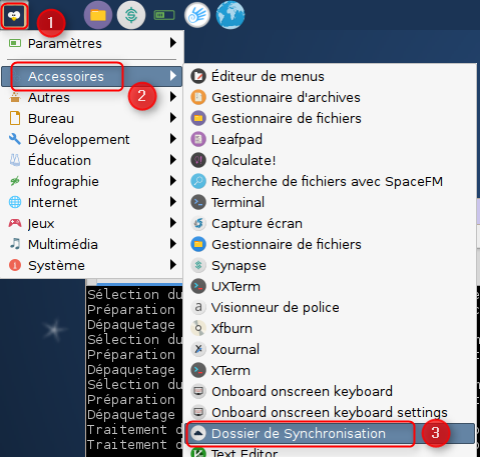The width and height of the screenshot is (480, 457).
Task: Click the Xournal icon
Action: [x=198, y=349]
